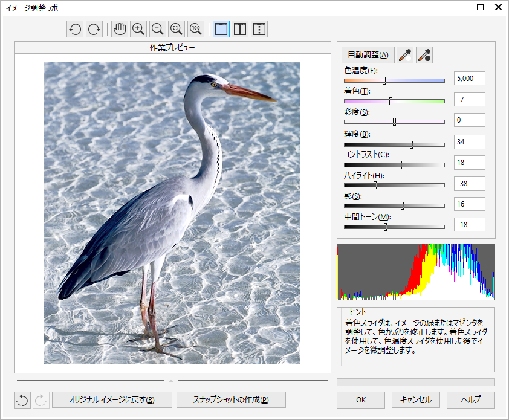Adjust the コントラスト contrast slider
This screenshot has height=420, width=509.
coord(394,165)
